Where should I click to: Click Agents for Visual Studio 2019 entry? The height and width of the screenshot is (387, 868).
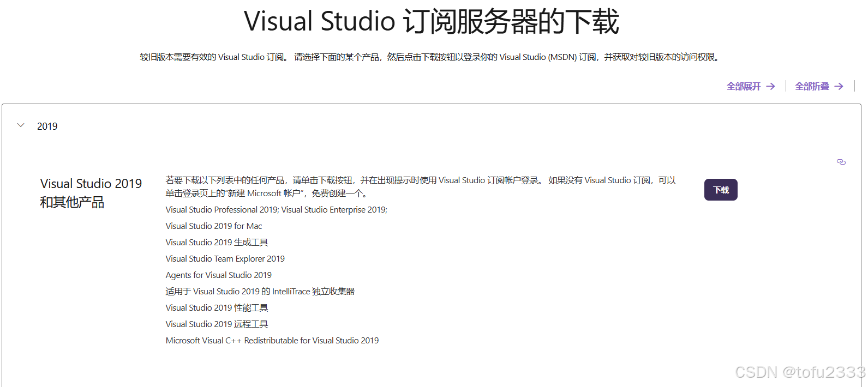219,275
